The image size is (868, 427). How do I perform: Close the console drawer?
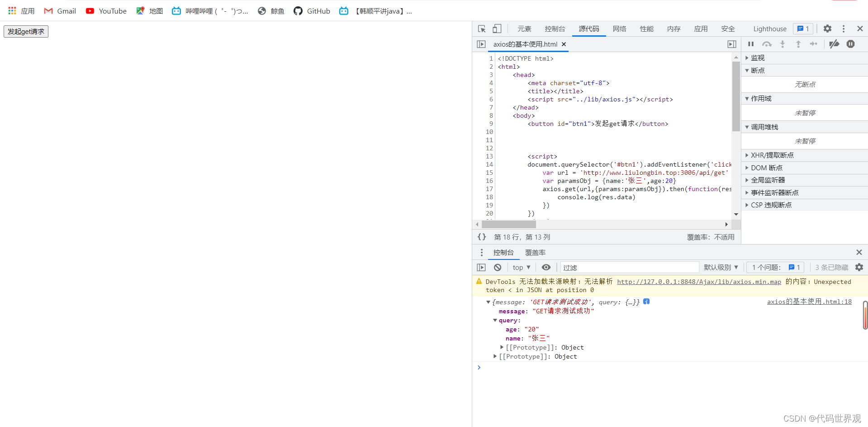click(x=859, y=252)
